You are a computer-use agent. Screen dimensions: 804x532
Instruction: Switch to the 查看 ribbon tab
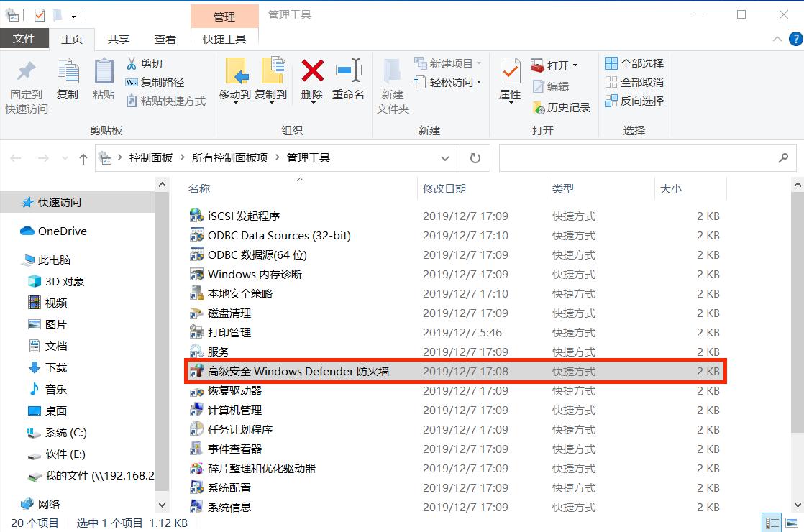click(x=165, y=39)
